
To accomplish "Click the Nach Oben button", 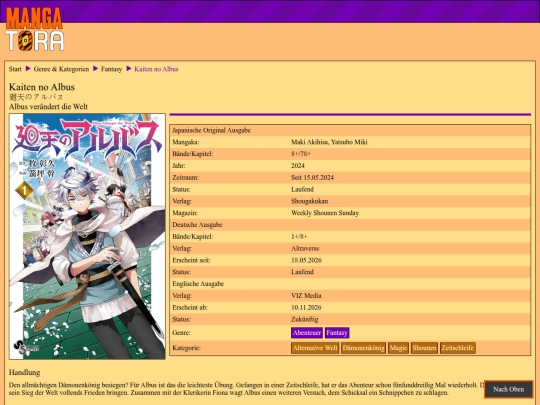I will click(509, 389).
